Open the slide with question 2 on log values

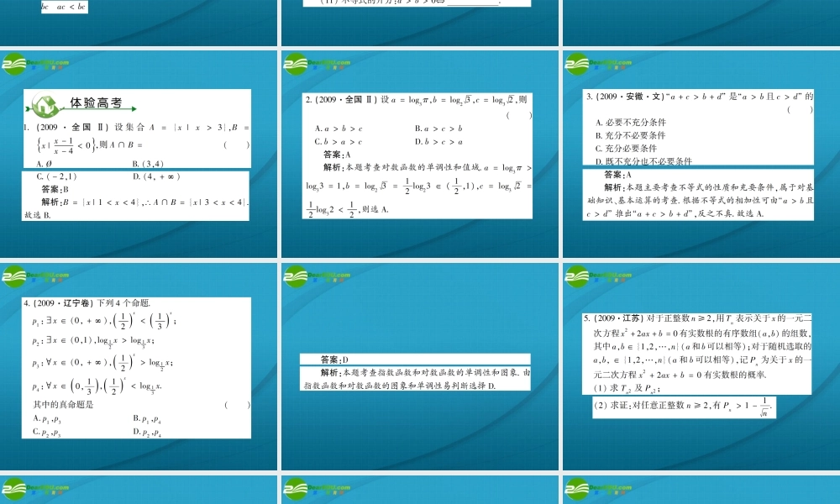point(420,155)
